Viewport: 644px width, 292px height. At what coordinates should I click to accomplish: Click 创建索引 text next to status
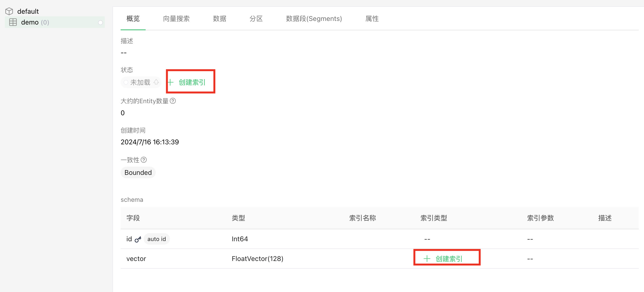(192, 82)
